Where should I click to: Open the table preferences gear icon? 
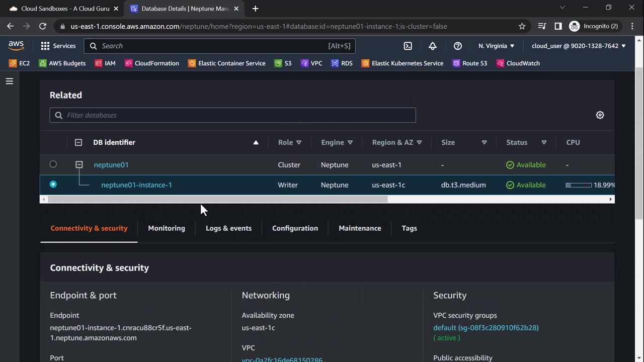[x=600, y=115]
